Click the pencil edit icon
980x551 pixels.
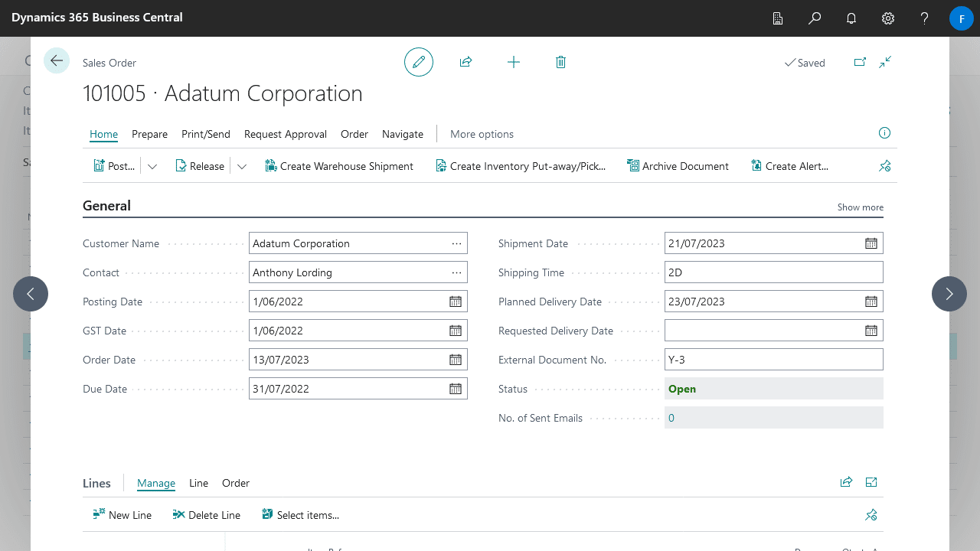pos(419,62)
